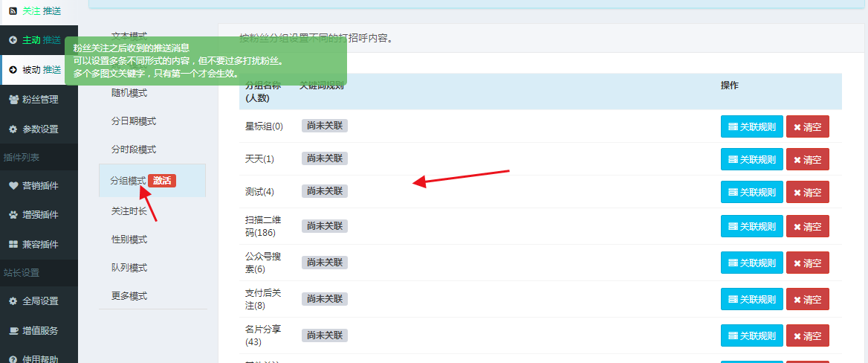Image resolution: width=868 pixels, height=363 pixels.
Task: Click the 星标组(0) group name
Action: tap(264, 126)
